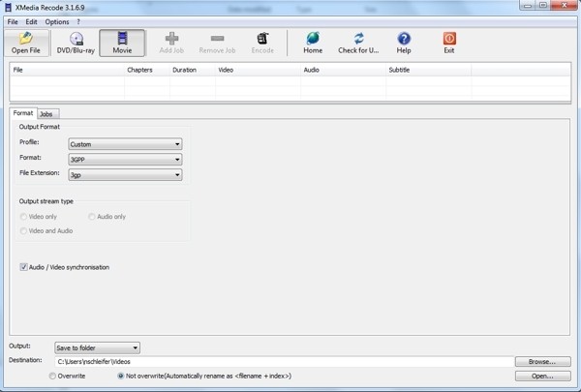
Task: Open the question mark menu
Action: tap(78, 22)
